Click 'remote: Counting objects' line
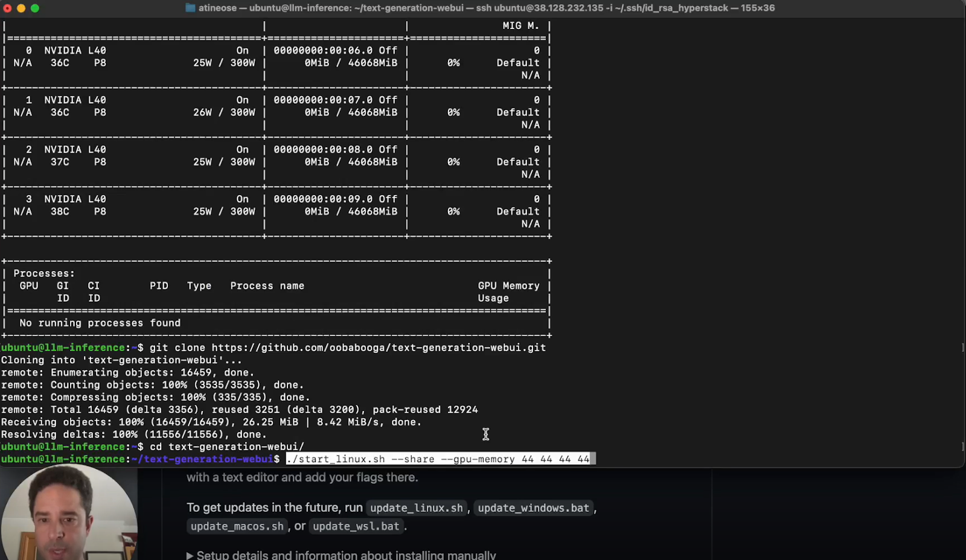This screenshot has height=560, width=966. coord(153,385)
